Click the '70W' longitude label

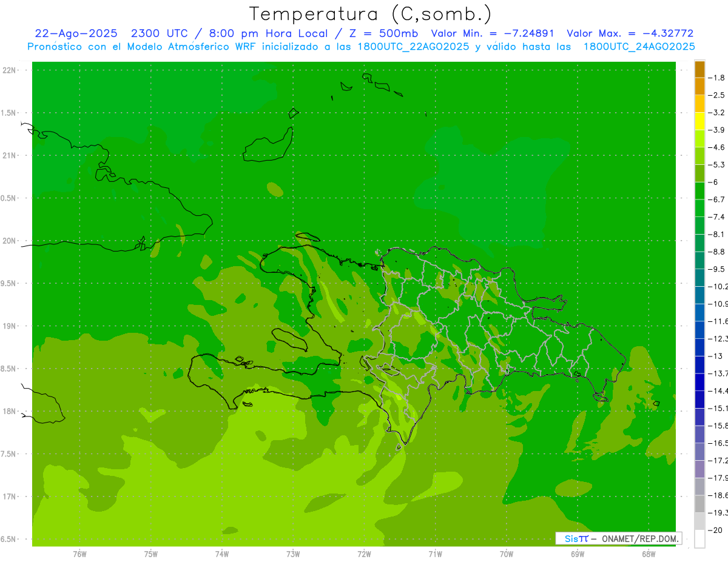(507, 554)
